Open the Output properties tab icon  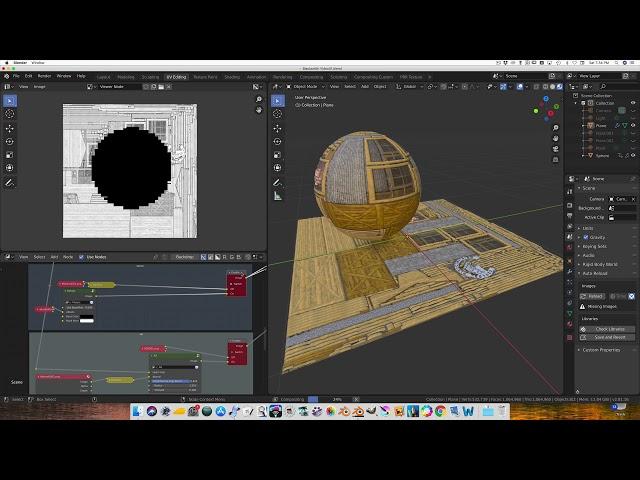(570, 216)
